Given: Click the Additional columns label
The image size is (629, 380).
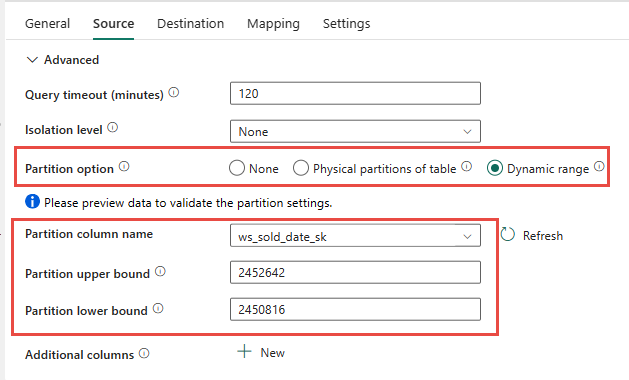Looking at the screenshot, I should pyautogui.click(x=79, y=355).
